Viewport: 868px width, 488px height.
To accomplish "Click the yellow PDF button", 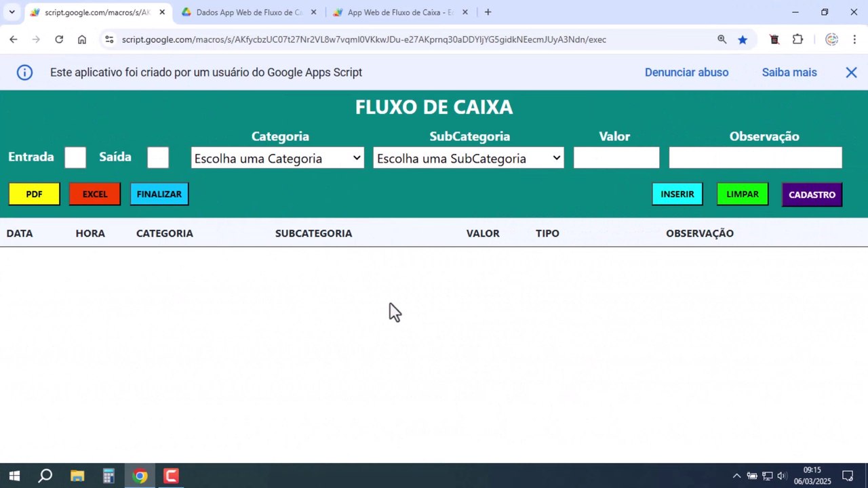I will point(34,194).
